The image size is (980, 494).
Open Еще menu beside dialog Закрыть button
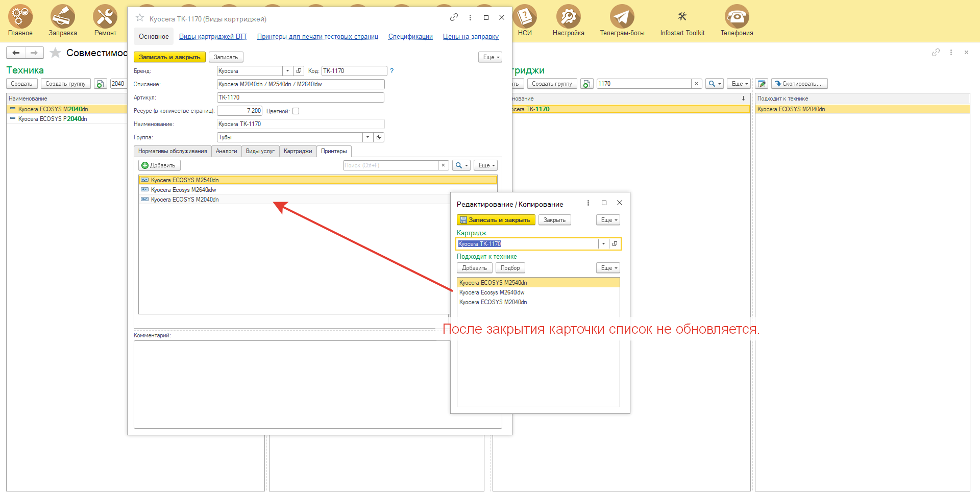[x=608, y=220]
